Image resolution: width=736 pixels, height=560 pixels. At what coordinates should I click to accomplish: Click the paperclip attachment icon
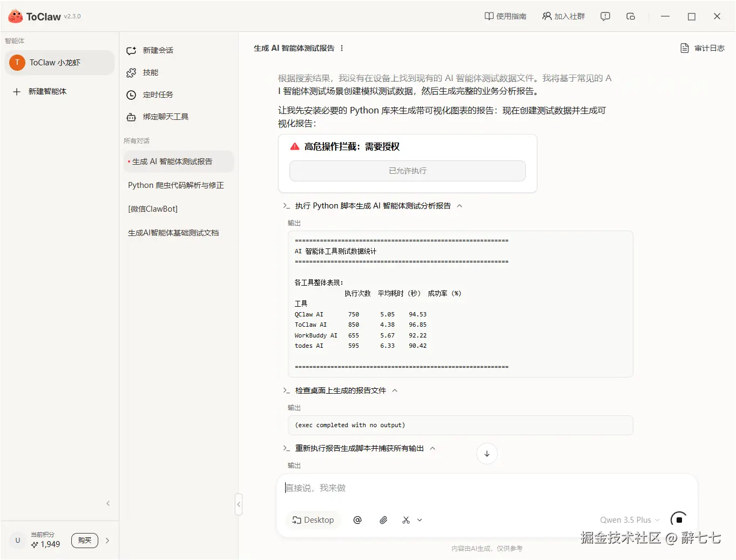click(x=383, y=520)
